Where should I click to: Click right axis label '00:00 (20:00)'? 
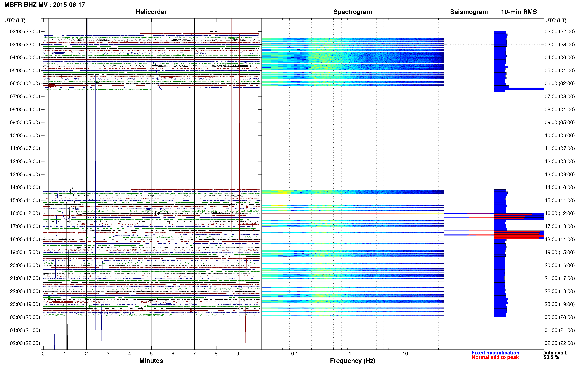560,317
